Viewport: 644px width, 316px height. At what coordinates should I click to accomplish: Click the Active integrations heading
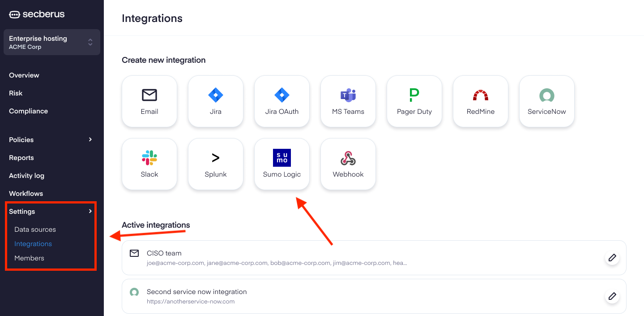(156, 225)
